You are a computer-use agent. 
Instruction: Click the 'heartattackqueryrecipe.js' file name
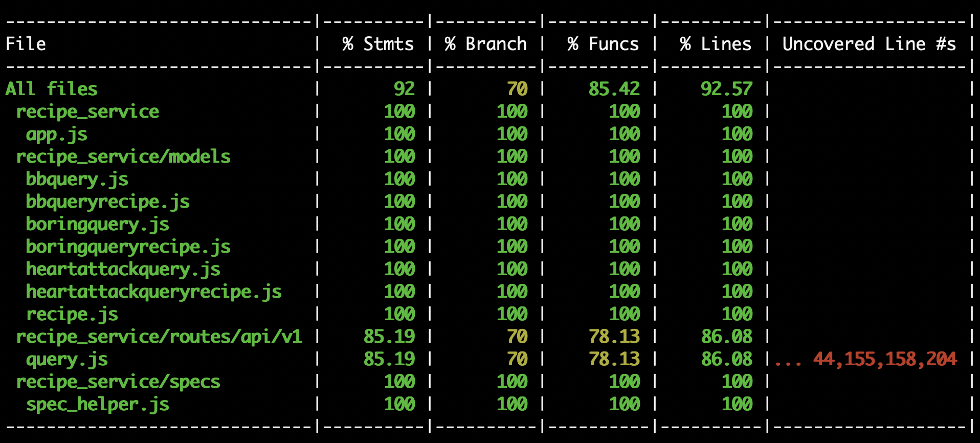(x=154, y=292)
